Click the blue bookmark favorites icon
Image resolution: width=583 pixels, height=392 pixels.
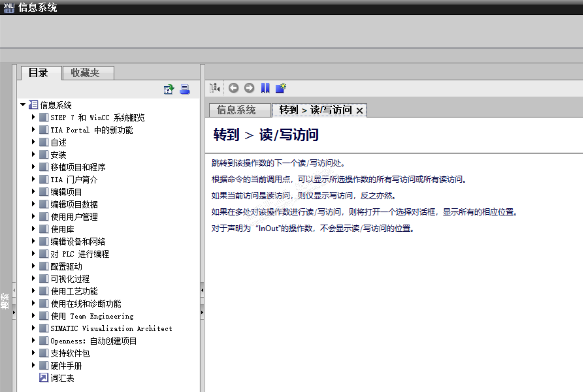265,88
